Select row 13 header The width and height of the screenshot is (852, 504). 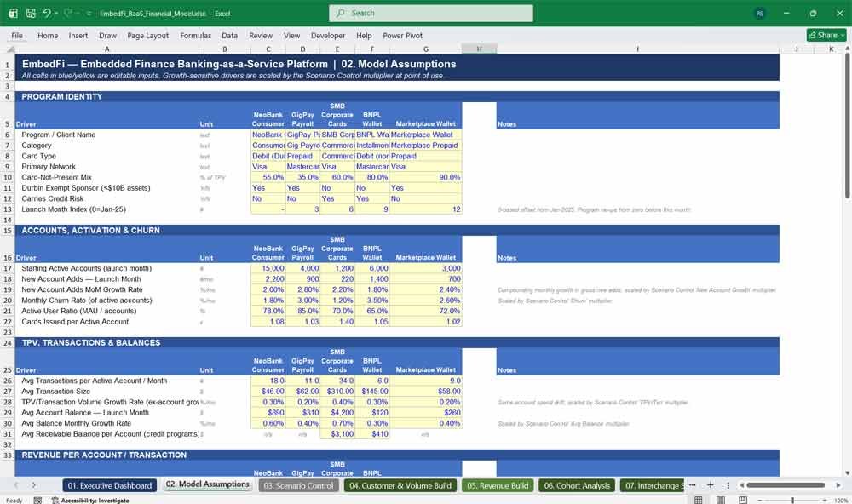(x=8, y=209)
